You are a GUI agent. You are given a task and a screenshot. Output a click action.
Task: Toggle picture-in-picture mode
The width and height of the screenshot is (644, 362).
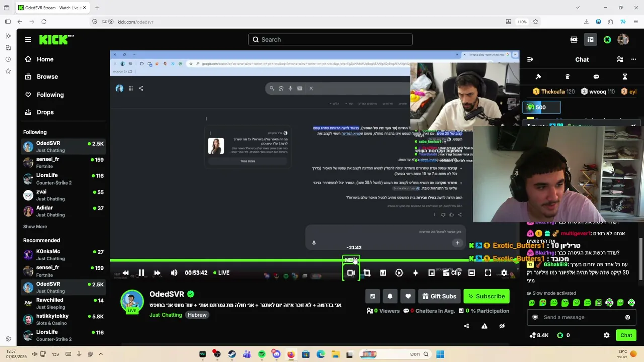pyautogui.click(x=431, y=273)
